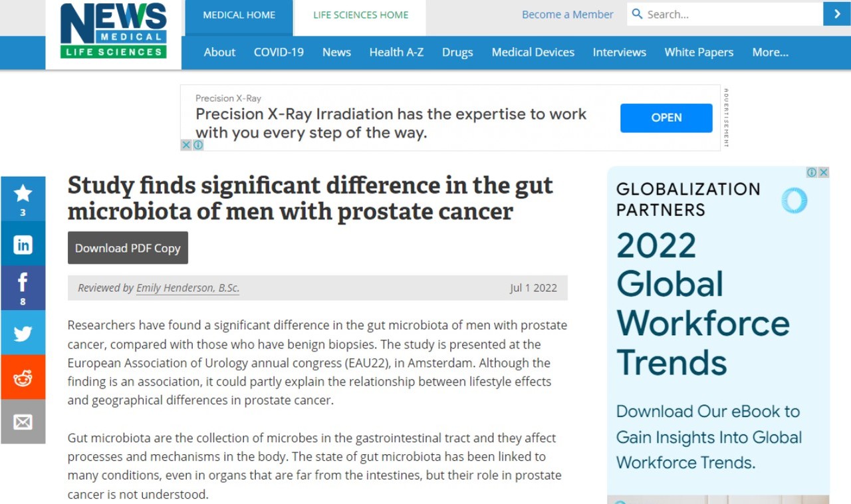The height and width of the screenshot is (504, 851).
Task: Star the article in the share sidebar
Action: coord(23,193)
